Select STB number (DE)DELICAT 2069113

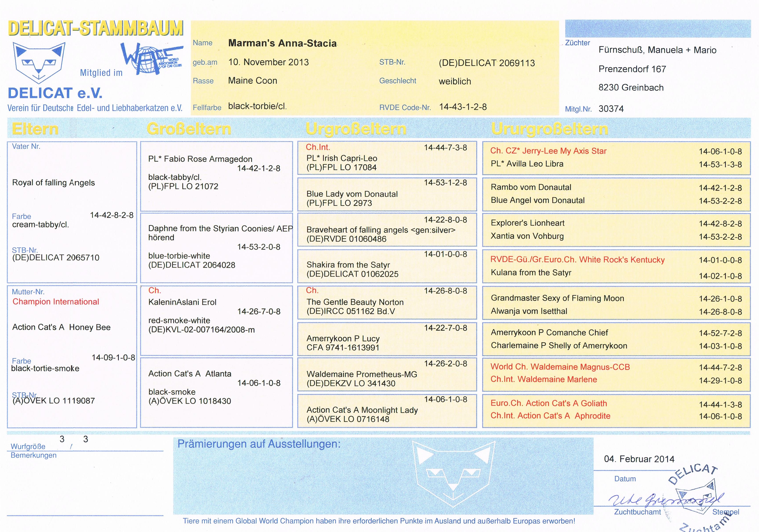[487, 63]
